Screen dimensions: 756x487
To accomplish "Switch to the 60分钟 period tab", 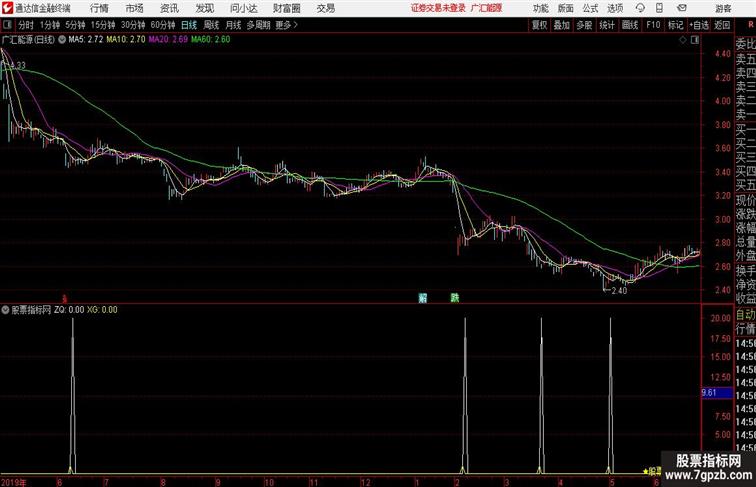I will click(163, 25).
